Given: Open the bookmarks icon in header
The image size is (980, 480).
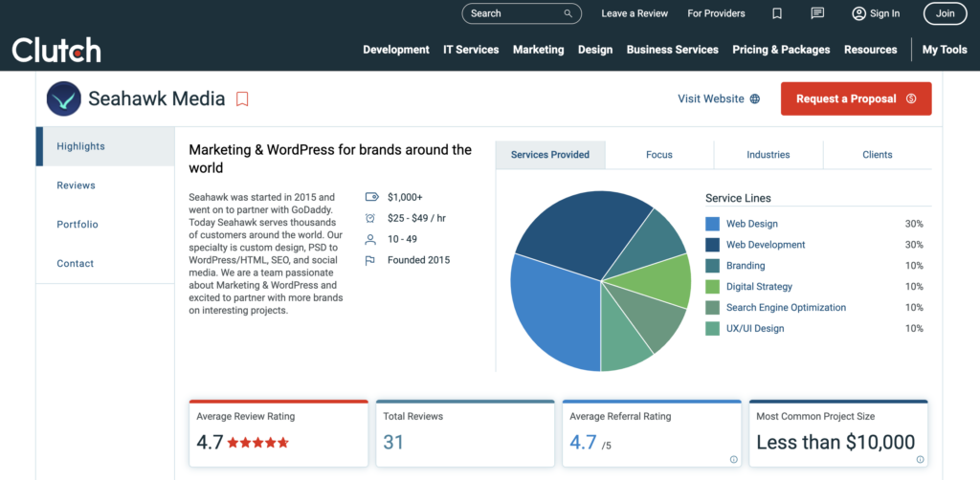Looking at the screenshot, I should [777, 13].
